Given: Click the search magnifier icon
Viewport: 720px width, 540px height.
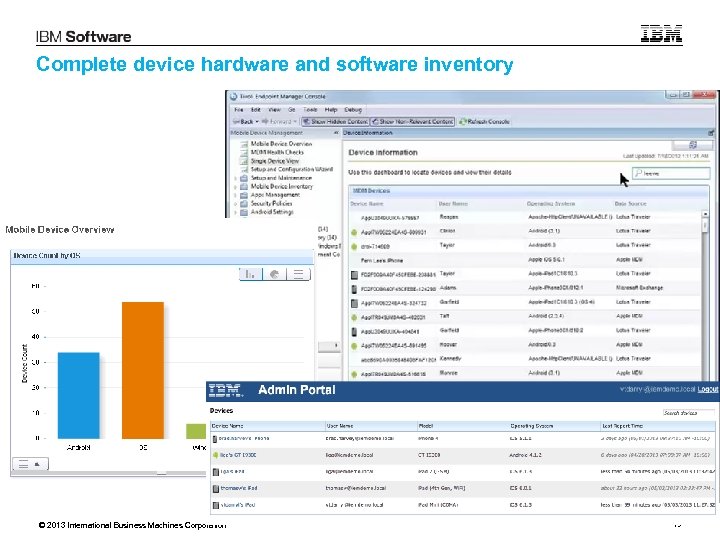Looking at the screenshot, I should pyautogui.click(x=638, y=173).
